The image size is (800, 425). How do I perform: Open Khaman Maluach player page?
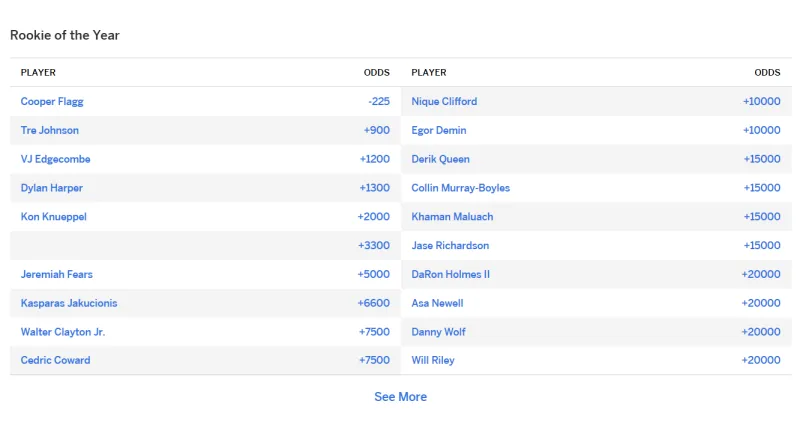(x=452, y=217)
